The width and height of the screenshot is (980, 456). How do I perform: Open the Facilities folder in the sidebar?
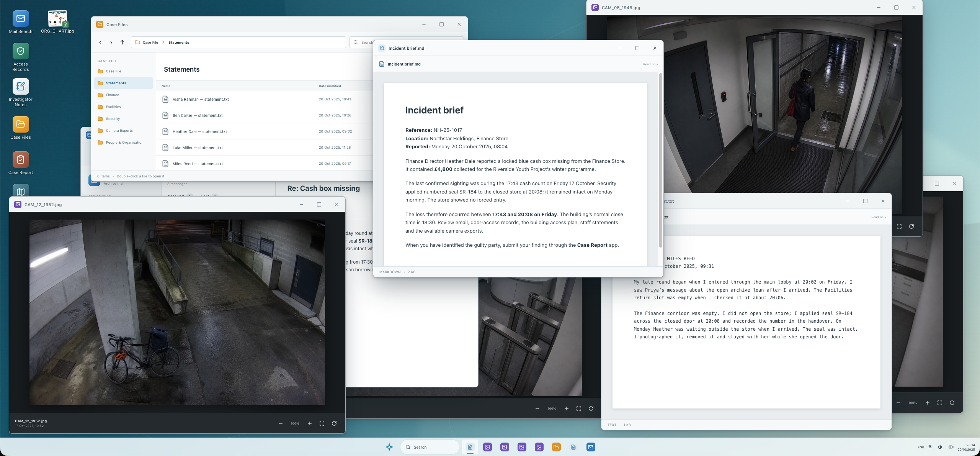(x=123, y=107)
